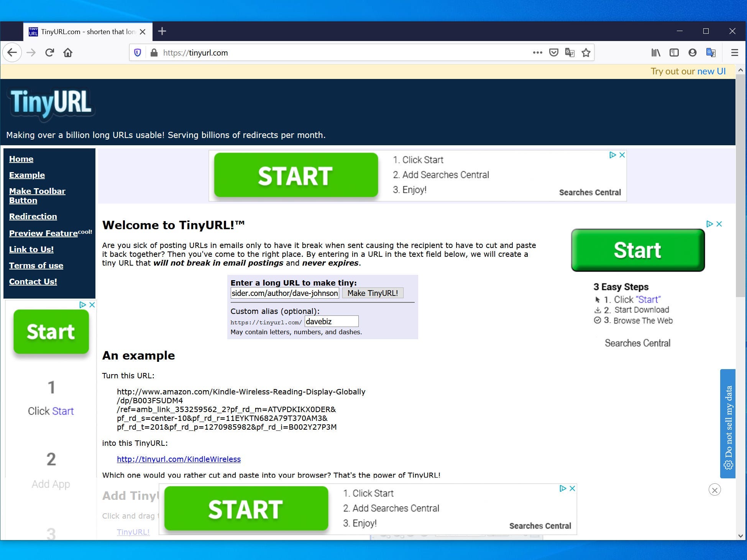Open the Link to Us! link

click(31, 250)
